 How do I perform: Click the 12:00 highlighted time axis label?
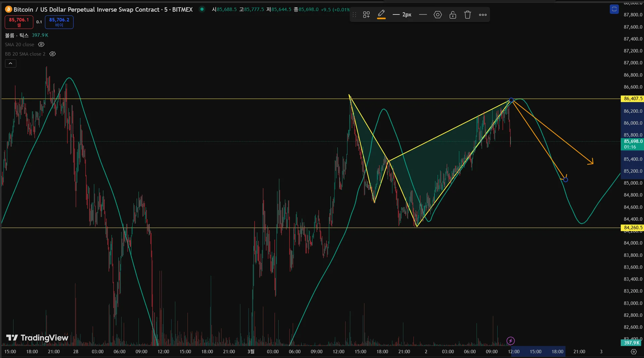pyautogui.click(x=514, y=352)
